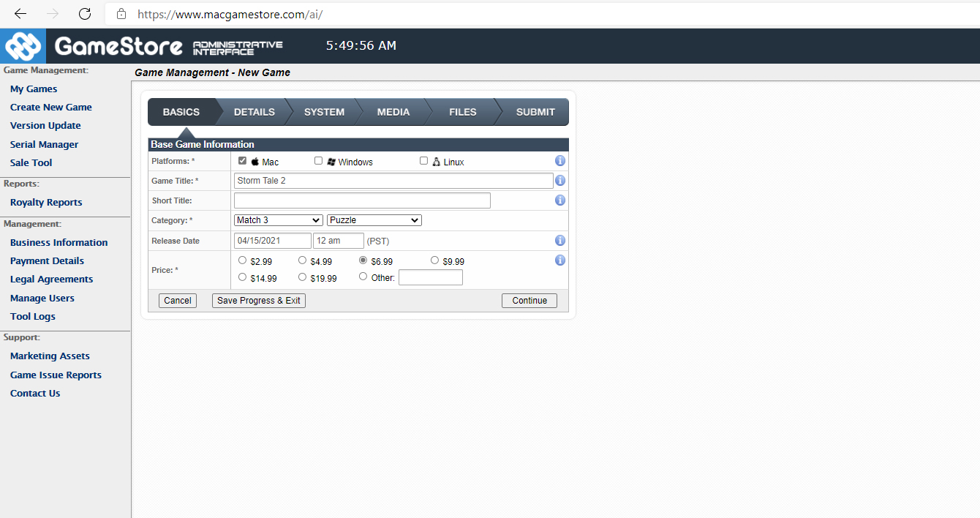Screen dimensions: 980x518
Task: Click into the Short Title text field
Action: coord(362,200)
